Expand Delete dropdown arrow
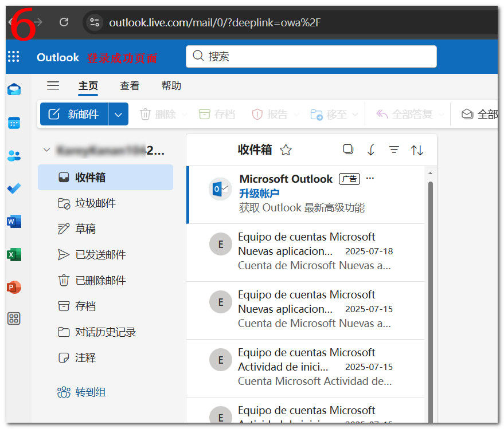504x429 pixels. (x=184, y=115)
